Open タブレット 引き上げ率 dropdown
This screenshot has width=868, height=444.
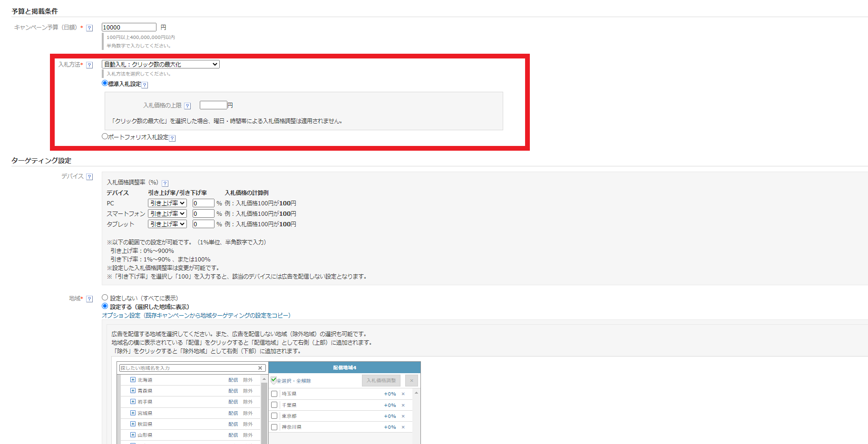pos(167,224)
